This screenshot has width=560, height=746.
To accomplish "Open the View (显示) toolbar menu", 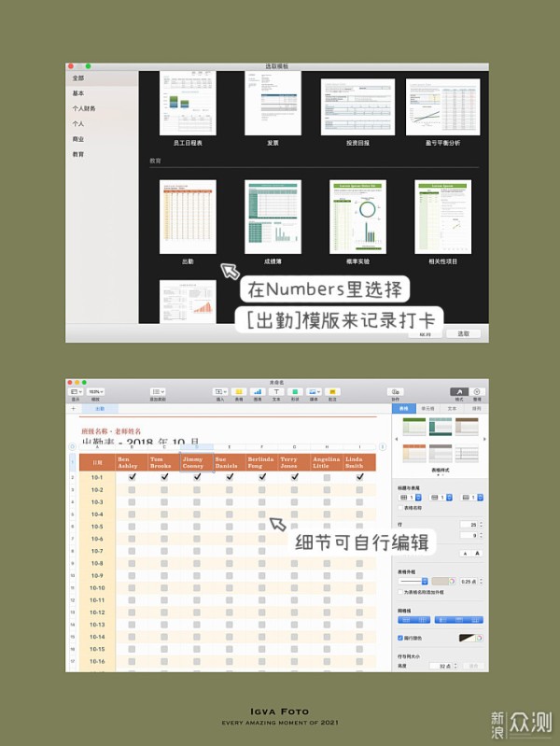I will tap(77, 391).
